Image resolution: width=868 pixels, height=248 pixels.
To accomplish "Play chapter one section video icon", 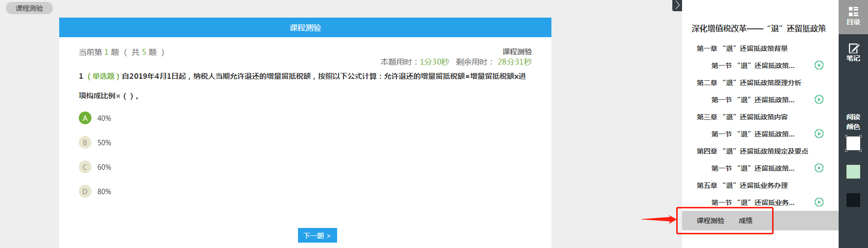I will (x=819, y=65).
